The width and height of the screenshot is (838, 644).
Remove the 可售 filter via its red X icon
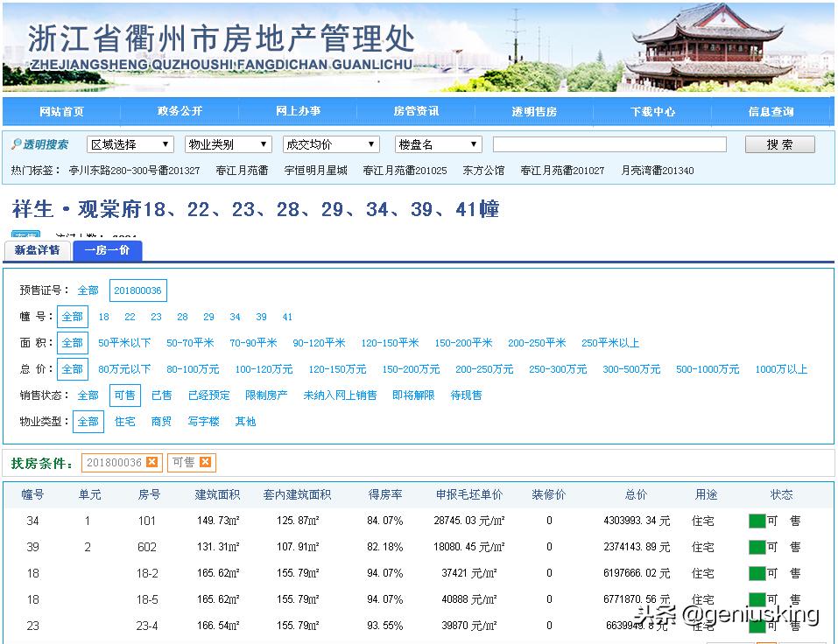coord(202,462)
